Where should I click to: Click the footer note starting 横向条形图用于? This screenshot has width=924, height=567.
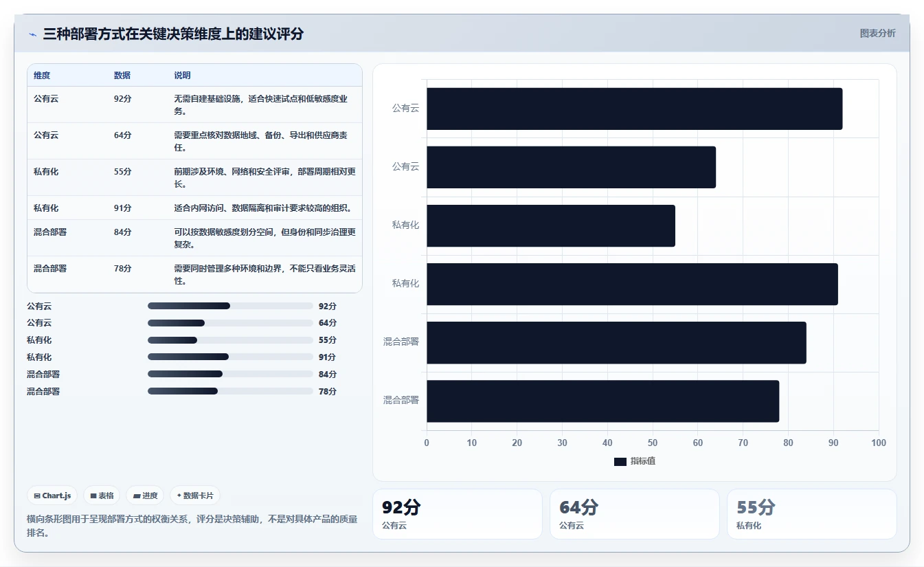coord(192,526)
